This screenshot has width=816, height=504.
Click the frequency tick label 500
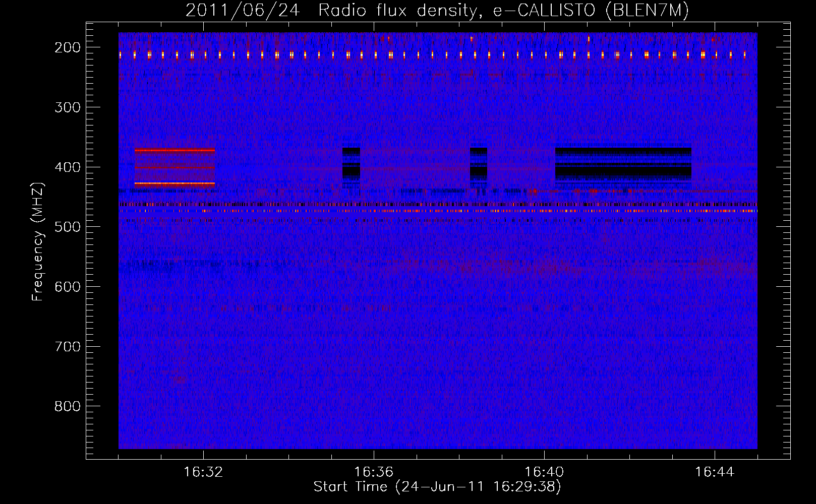67,227
